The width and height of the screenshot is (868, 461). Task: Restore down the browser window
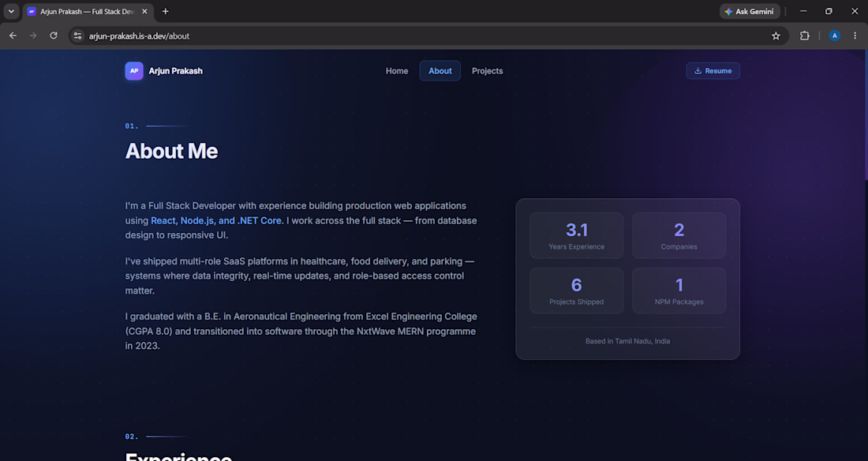click(829, 11)
